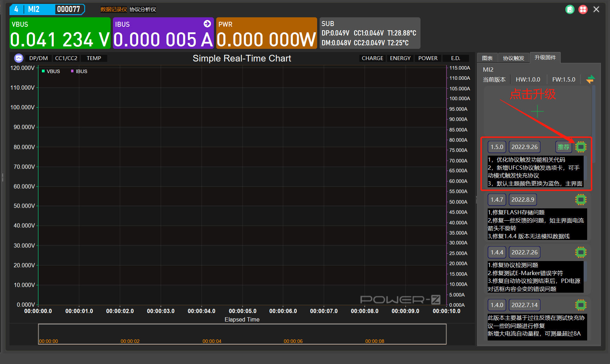Screen dimensions: 610x364
Task: Click the 1.4.0 version button
Action: (x=497, y=305)
